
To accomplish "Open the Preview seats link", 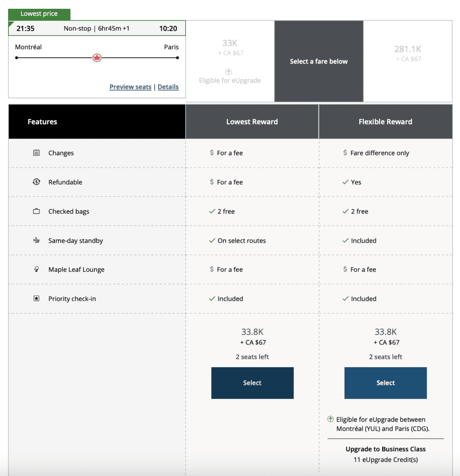I will 130,87.
